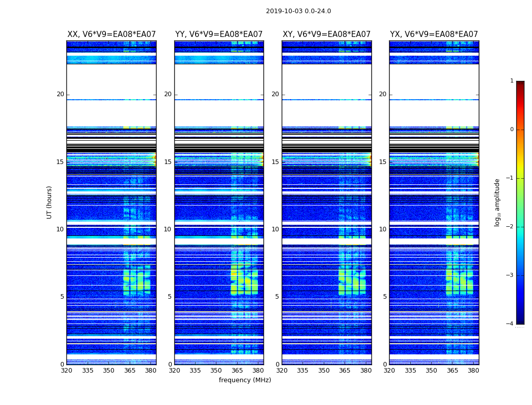Screen dimensions: 532x405
Task: Click the 350 tick under the XY panel
Action: click(324, 370)
